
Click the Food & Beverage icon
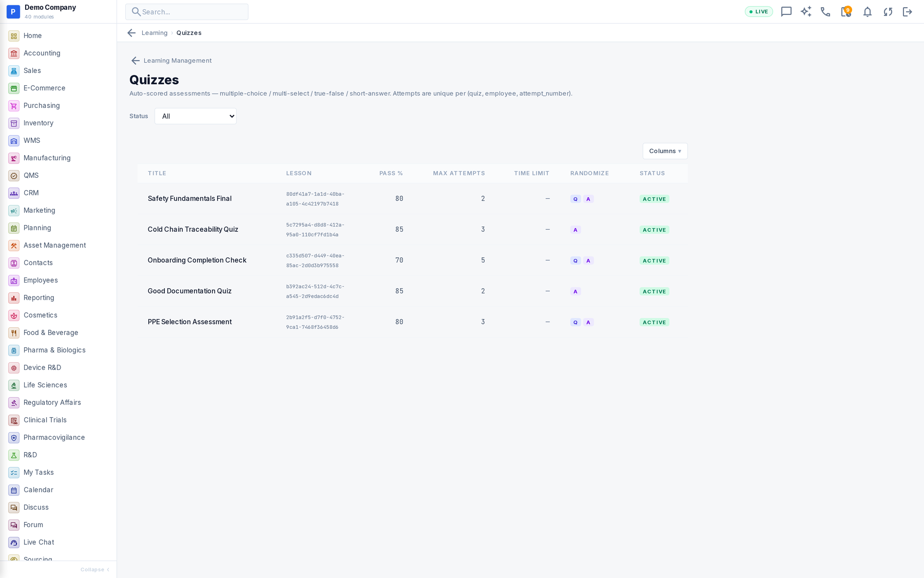click(x=14, y=333)
